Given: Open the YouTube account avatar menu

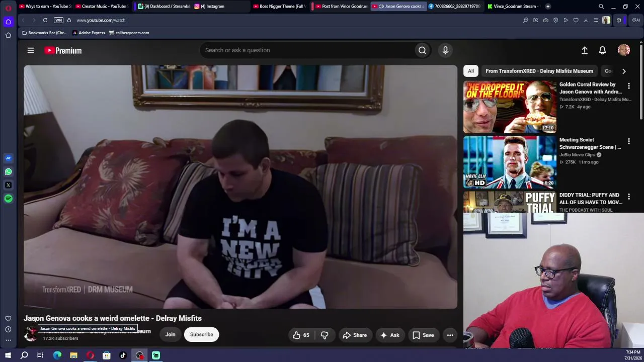Looking at the screenshot, I should coord(624,50).
